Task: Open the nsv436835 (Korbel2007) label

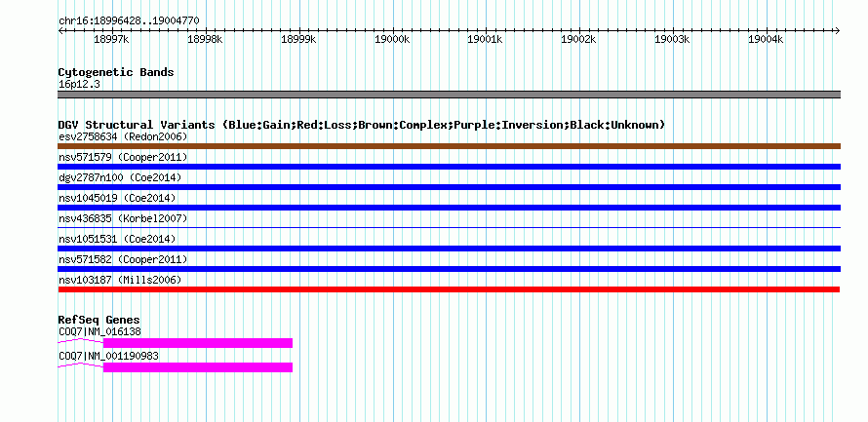Action: [x=123, y=218]
